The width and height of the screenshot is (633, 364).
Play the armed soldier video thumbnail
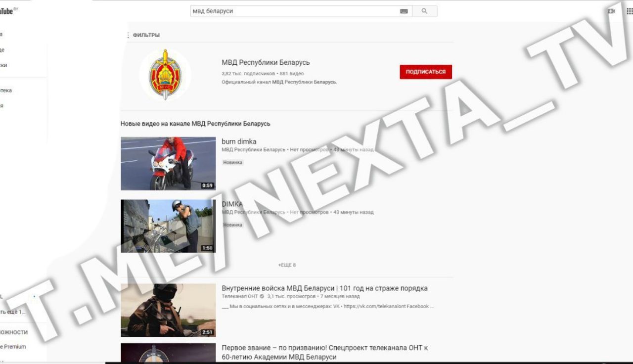(168, 310)
